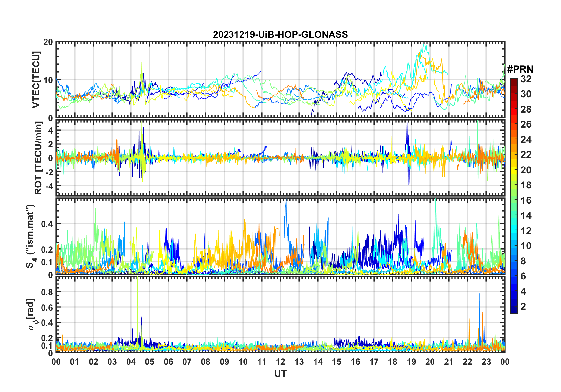Select the "VTEC[TECU]" y-axis label
561x392 pixels.
tap(36, 80)
